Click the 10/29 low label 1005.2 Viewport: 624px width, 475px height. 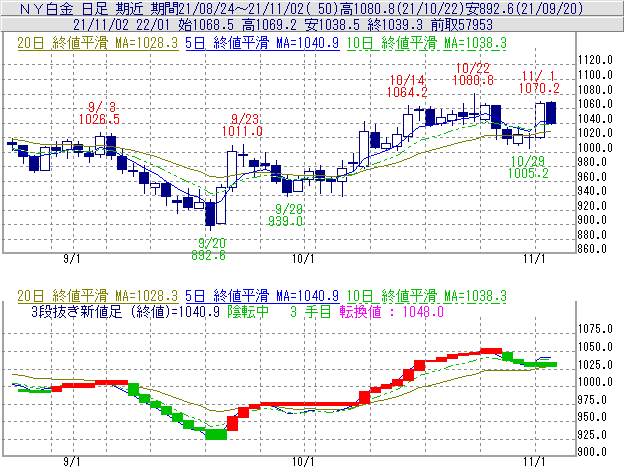tap(528, 173)
